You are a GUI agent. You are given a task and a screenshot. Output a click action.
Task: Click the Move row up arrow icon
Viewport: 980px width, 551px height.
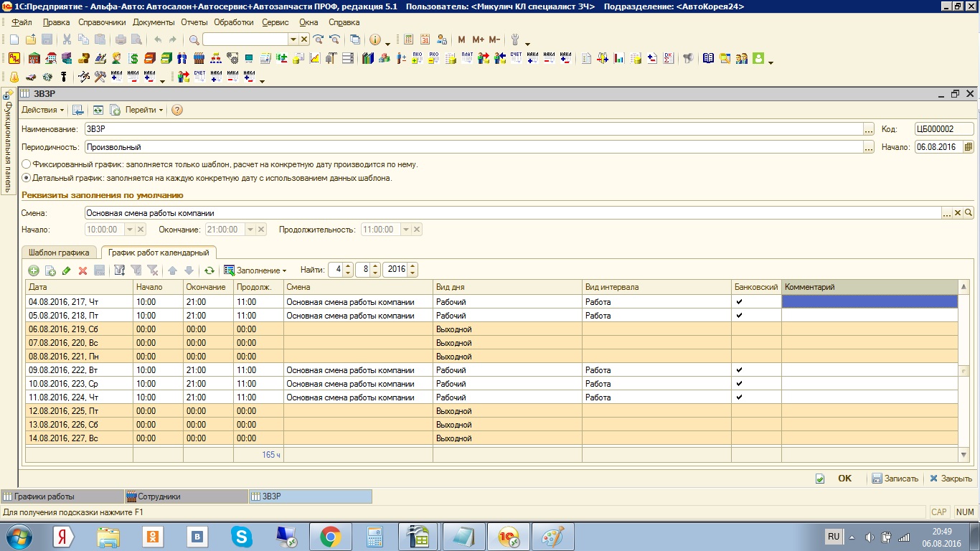[172, 270]
